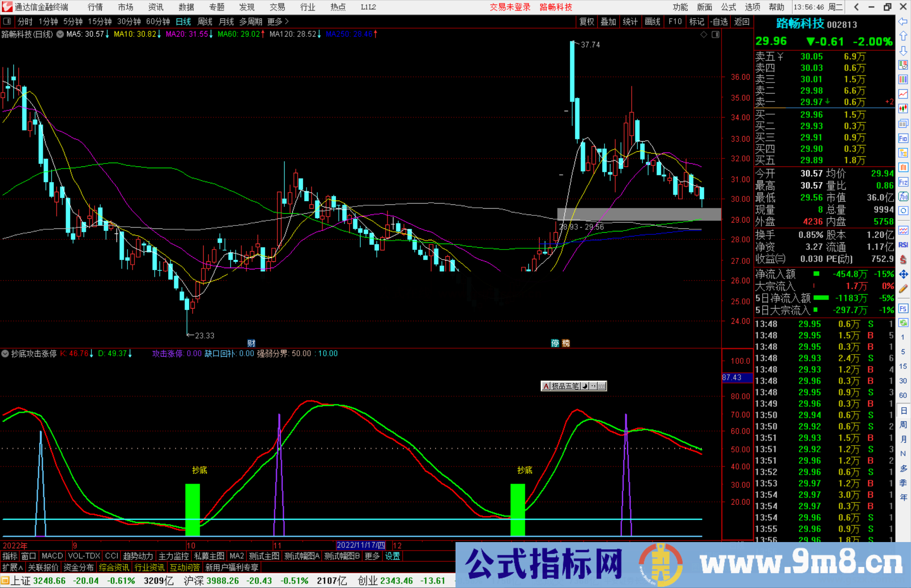Viewport: 911px width, 588px height.
Task: Open dropdown beside 路畅科技(日线) label
Action: coord(60,34)
